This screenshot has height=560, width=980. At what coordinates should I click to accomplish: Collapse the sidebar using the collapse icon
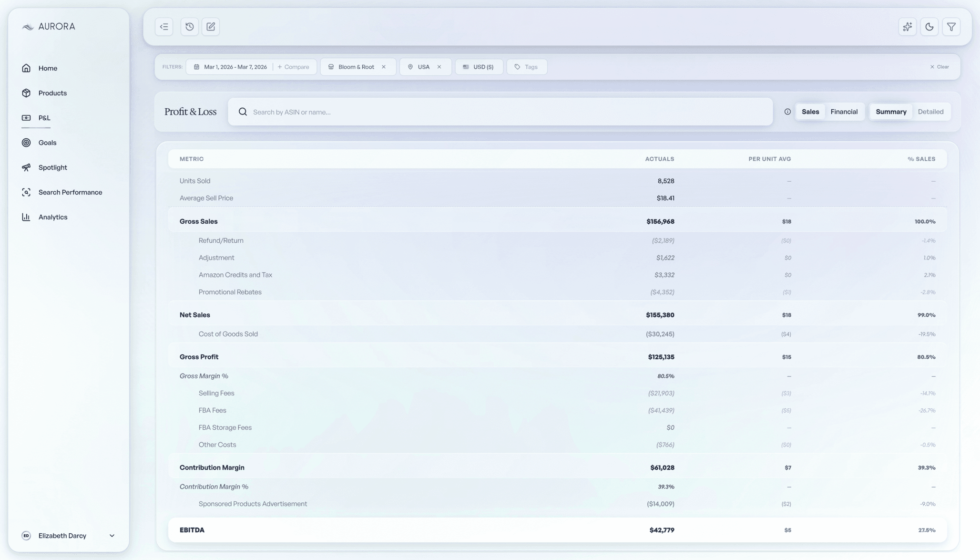(163, 27)
